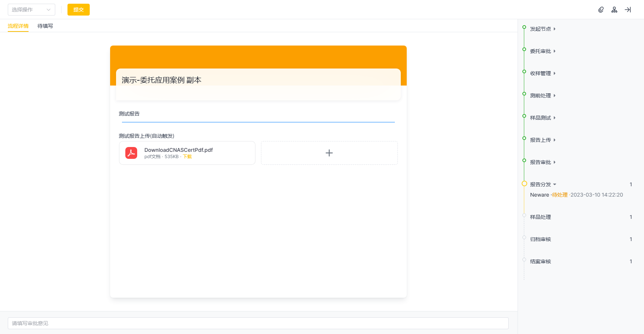Open the workflow diagram icon
This screenshot has height=334, width=644.
[x=614, y=10]
